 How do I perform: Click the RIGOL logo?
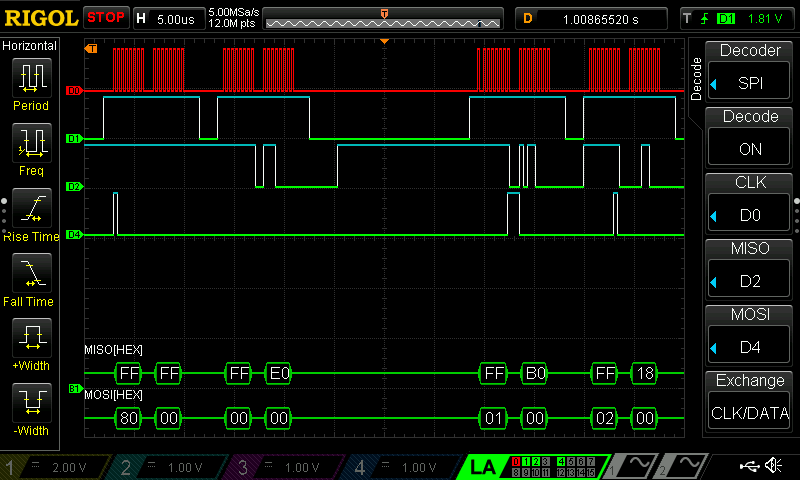[x=41, y=19]
